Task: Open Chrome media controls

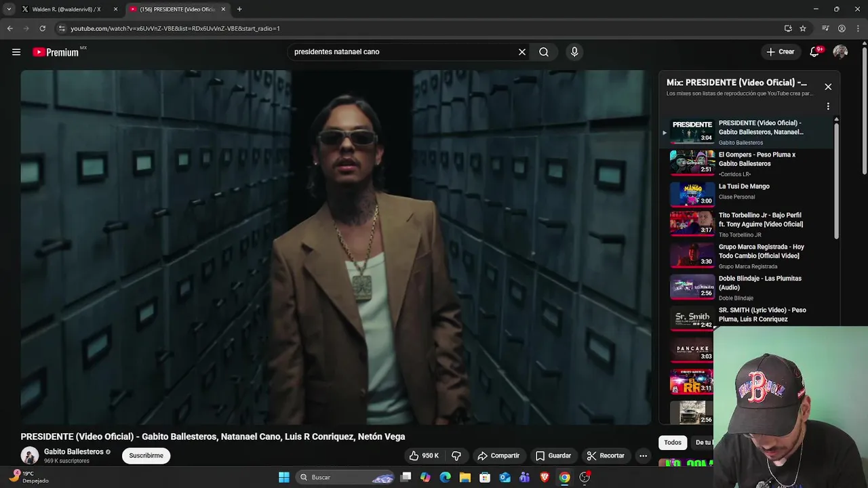Action: [825, 28]
